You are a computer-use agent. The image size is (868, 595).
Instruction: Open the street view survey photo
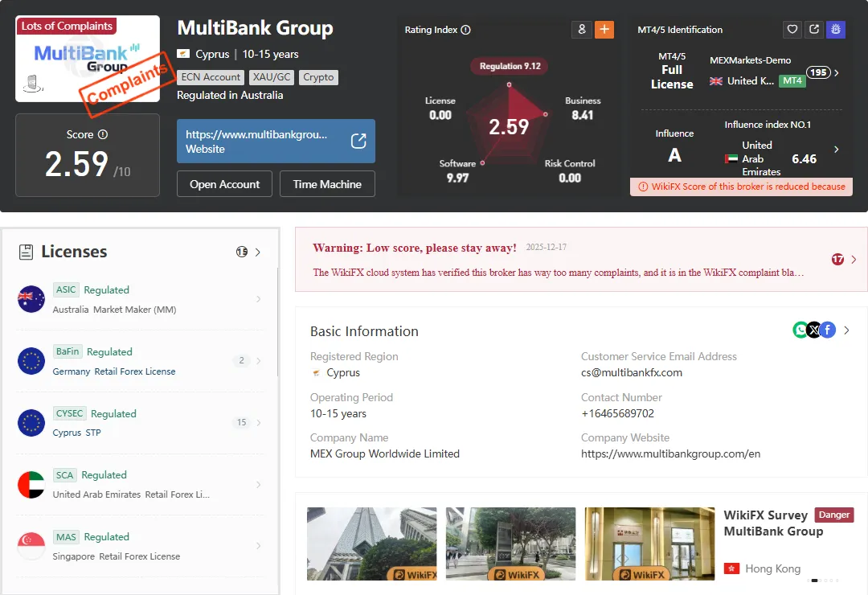[x=510, y=544]
